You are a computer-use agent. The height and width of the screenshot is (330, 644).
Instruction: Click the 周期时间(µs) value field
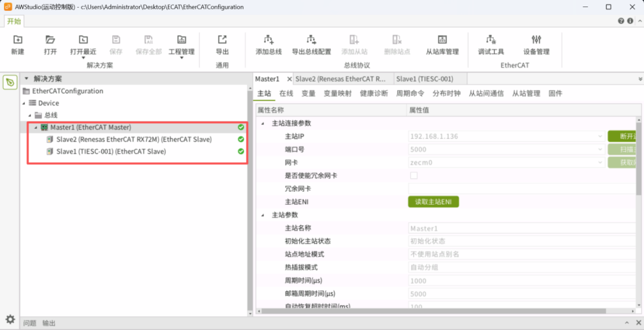tap(522, 281)
